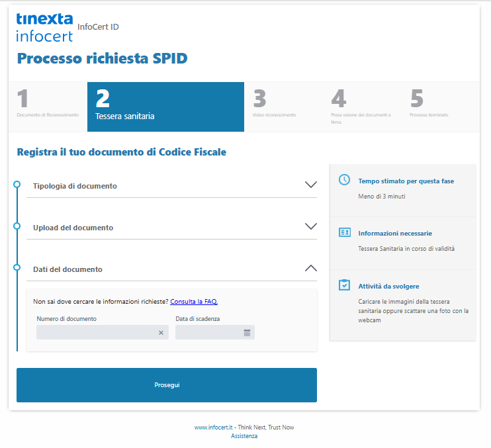Viewport: 491px width, 448px height.
Task: Collapse the Dati del documento section
Action: click(x=310, y=269)
